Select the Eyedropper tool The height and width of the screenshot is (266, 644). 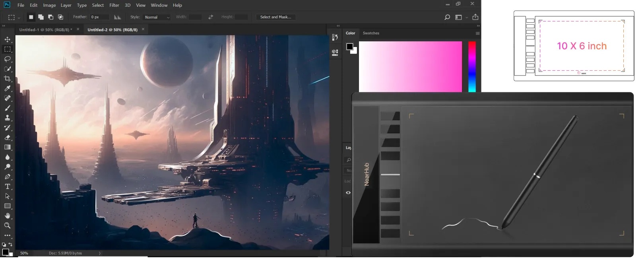[7, 88]
